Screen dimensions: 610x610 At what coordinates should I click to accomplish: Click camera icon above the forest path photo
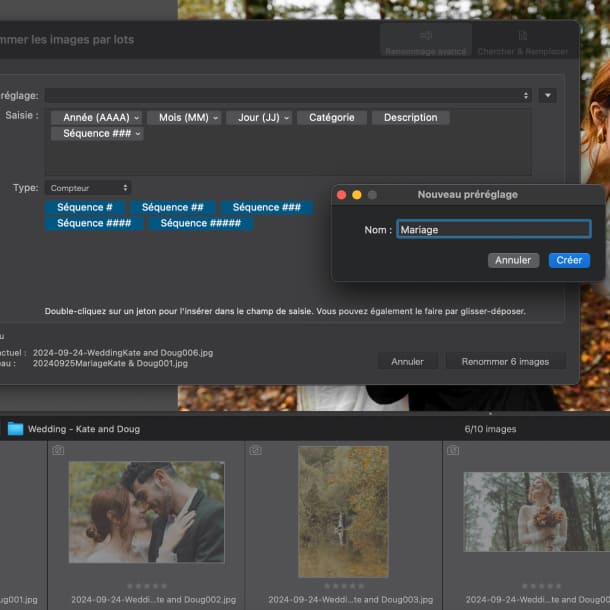[255, 450]
